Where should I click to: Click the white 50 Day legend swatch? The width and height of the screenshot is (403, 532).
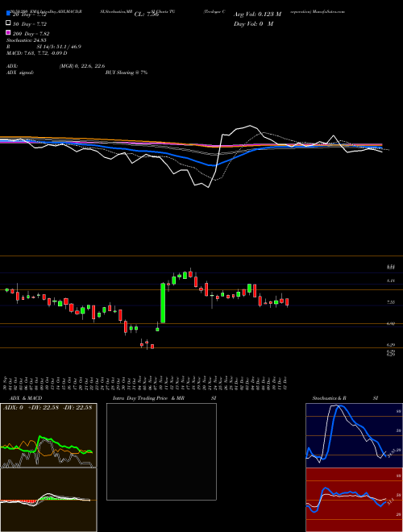(8, 23)
